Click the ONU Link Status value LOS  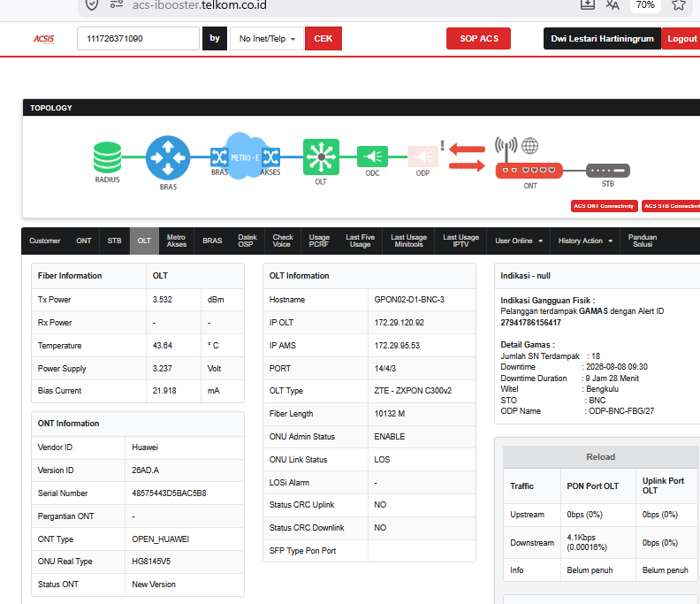382,460
